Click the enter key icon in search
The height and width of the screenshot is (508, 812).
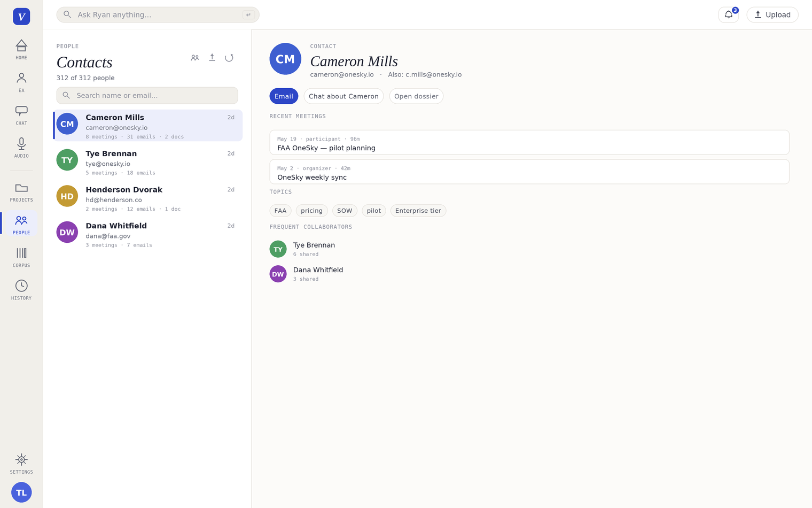[248, 15]
